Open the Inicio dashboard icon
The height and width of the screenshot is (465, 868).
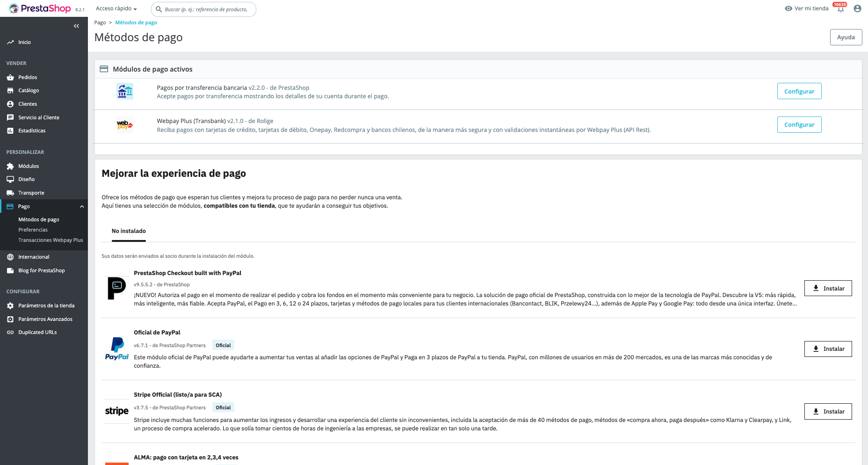coord(10,42)
